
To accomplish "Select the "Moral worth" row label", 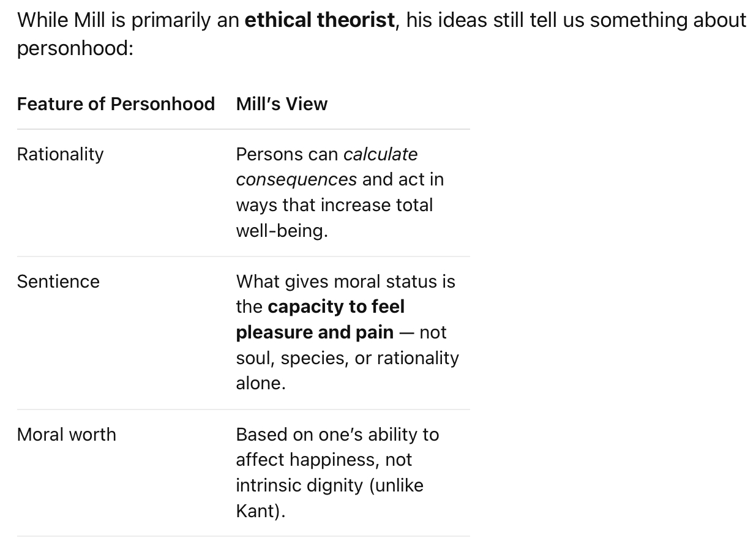I will click(x=67, y=435).
